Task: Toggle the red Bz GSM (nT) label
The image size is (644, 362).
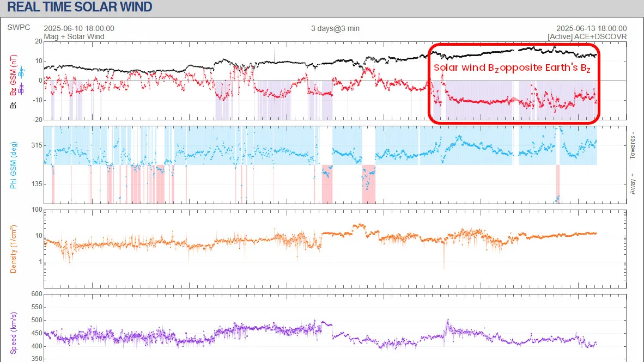Action: coord(13,75)
